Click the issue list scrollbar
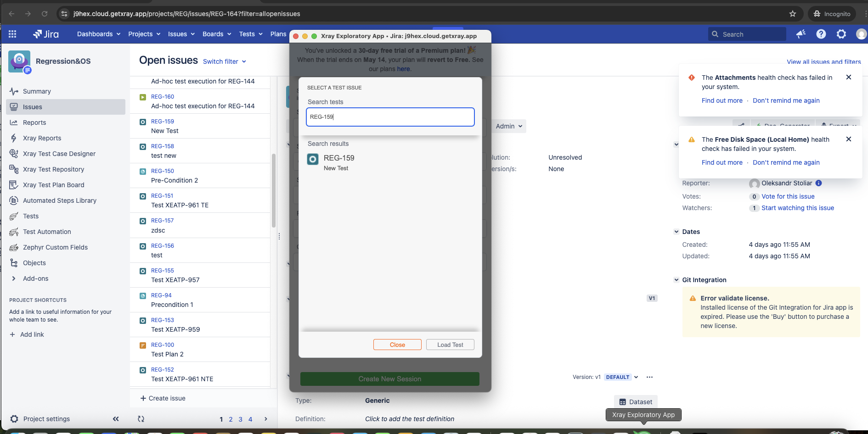The width and height of the screenshot is (868, 434). [x=274, y=190]
